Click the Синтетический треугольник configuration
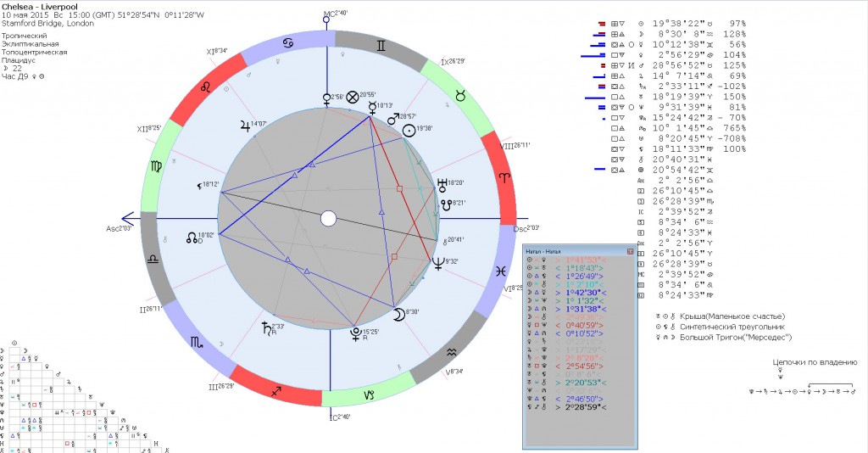This screenshot has height=453, width=868. pos(720,327)
